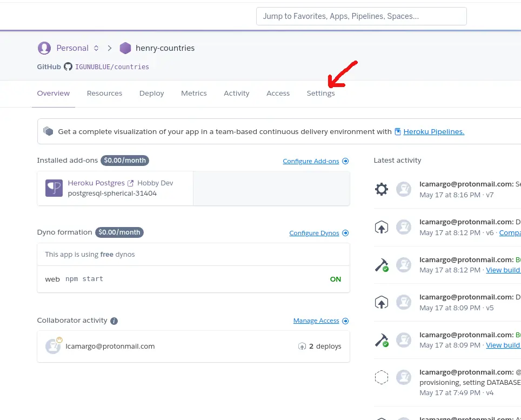Click Configure Dynos link

point(315,233)
